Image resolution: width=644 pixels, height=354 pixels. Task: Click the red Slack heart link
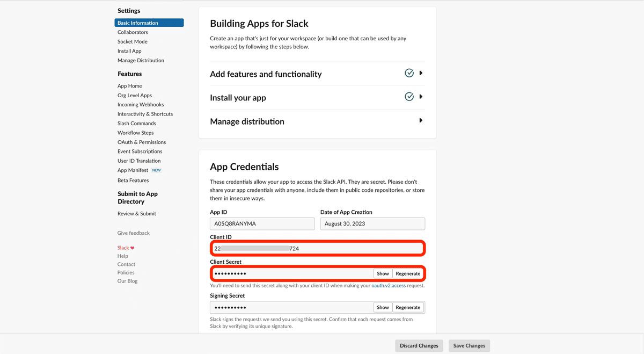(x=126, y=248)
